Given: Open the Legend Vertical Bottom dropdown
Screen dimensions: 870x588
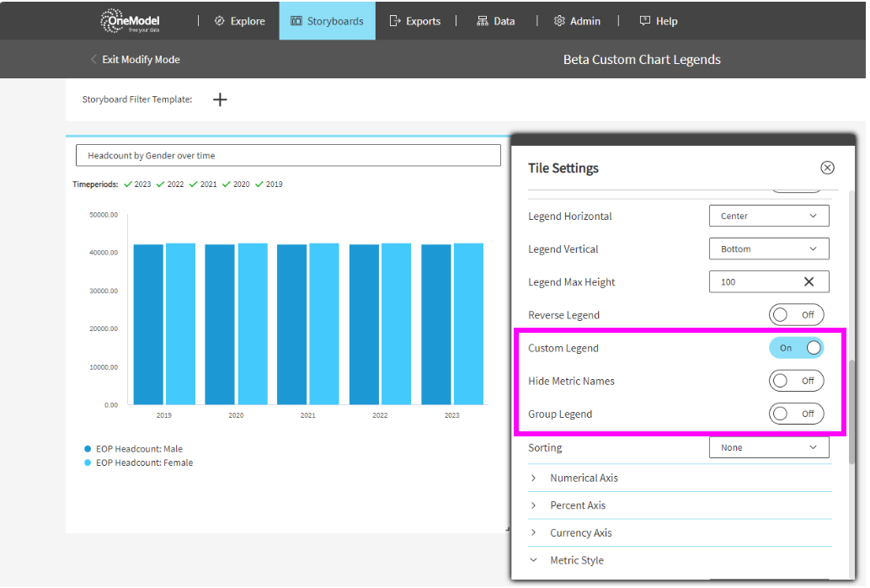Looking at the screenshot, I should [x=769, y=249].
